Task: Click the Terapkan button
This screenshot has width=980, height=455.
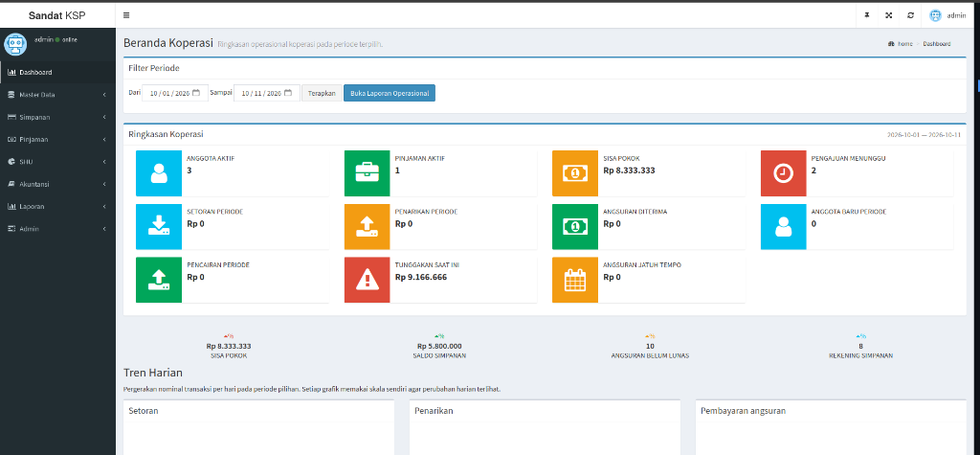Action: coord(322,93)
